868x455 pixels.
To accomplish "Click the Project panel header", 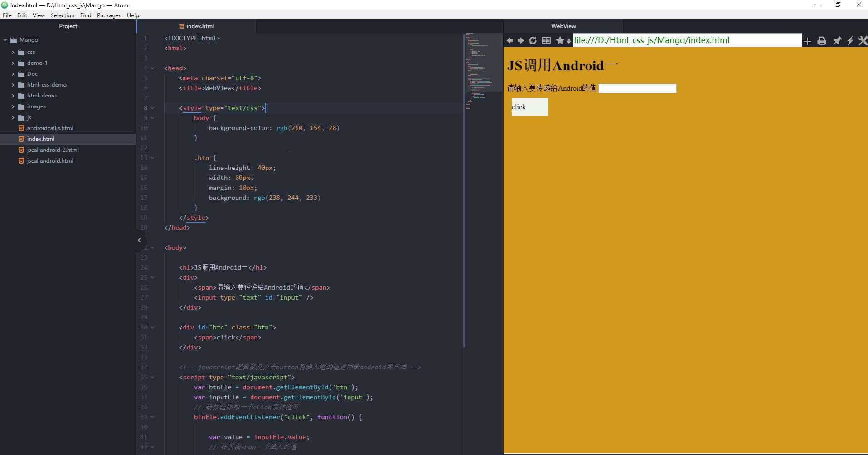I will click(x=68, y=26).
